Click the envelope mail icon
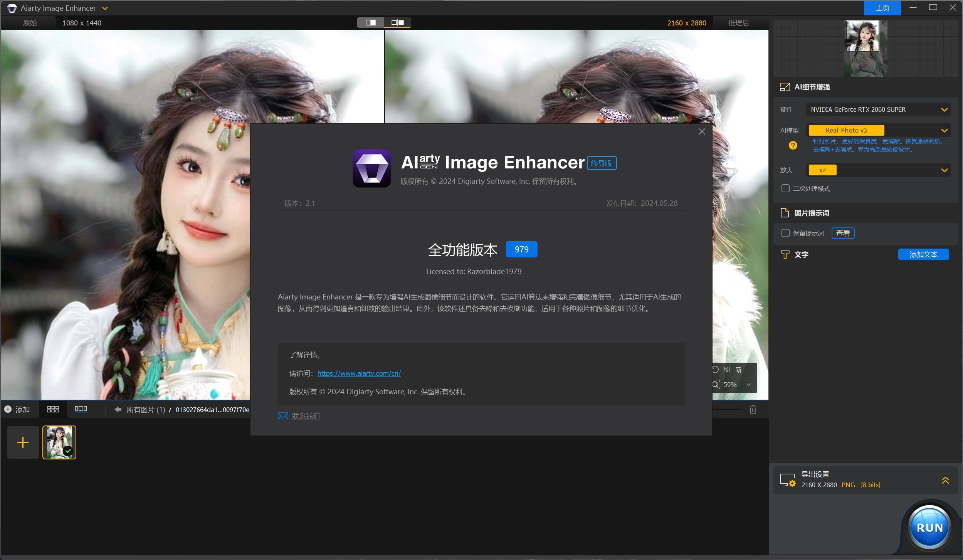 283,416
